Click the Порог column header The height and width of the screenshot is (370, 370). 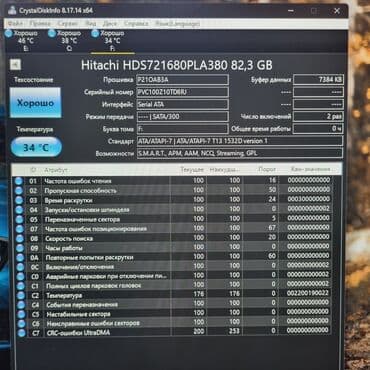(x=267, y=169)
